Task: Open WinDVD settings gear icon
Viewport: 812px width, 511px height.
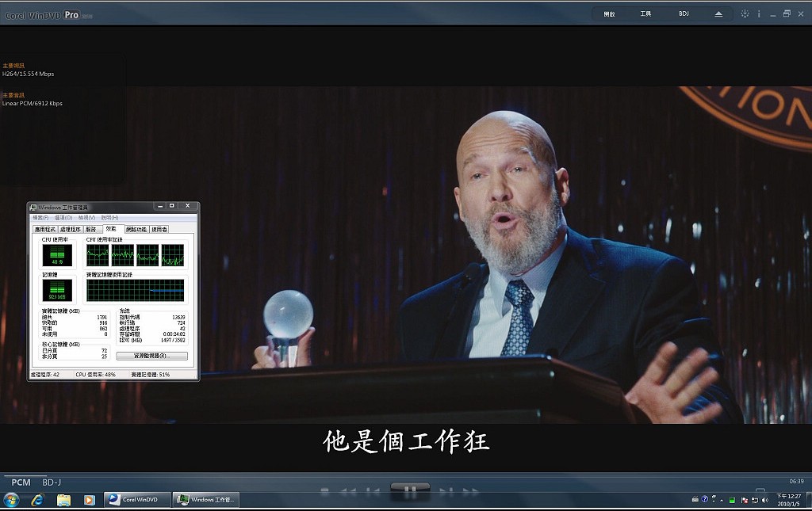Action: pos(745,14)
